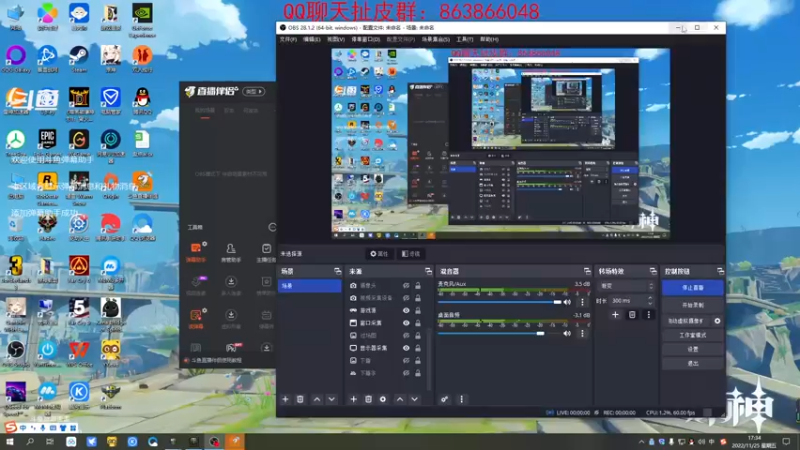Open the 帮助(H) menu in OBS
The height and width of the screenshot is (450, 800).
coord(489,39)
